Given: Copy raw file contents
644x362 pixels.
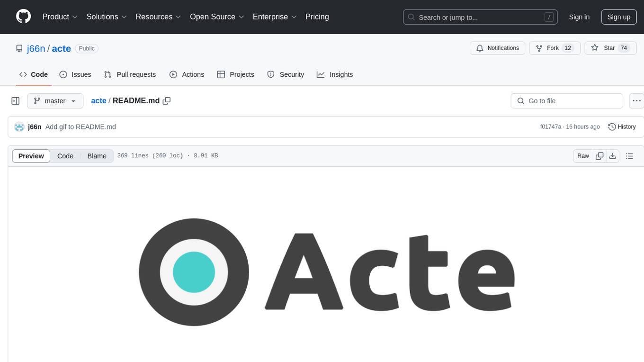Looking at the screenshot, I should click(x=599, y=156).
